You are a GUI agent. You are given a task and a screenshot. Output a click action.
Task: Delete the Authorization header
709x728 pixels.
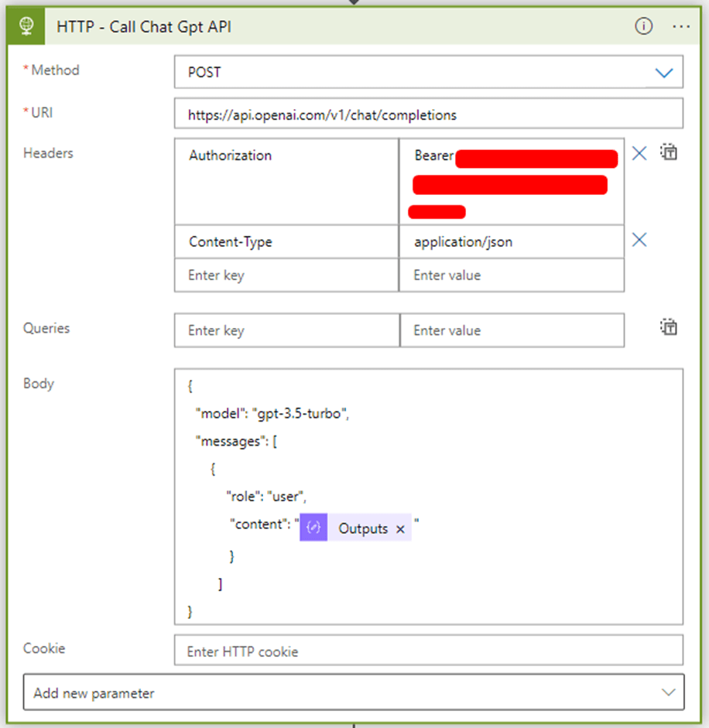tap(639, 153)
